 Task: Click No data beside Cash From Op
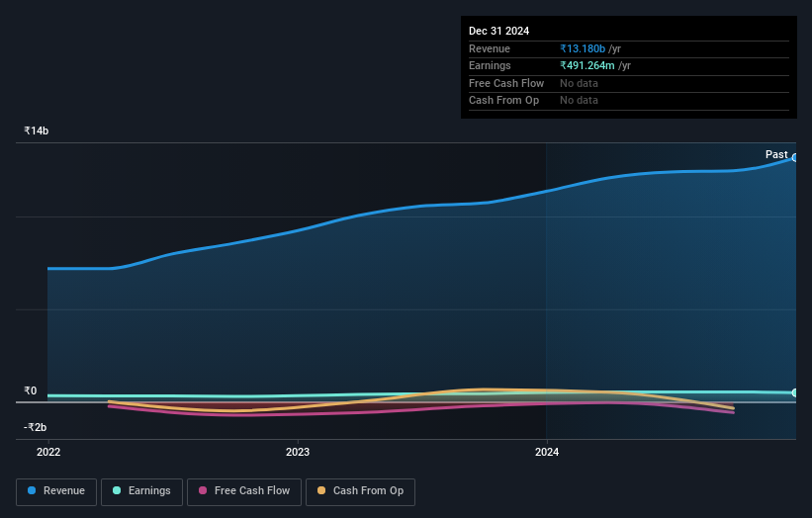click(x=579, y=101)
